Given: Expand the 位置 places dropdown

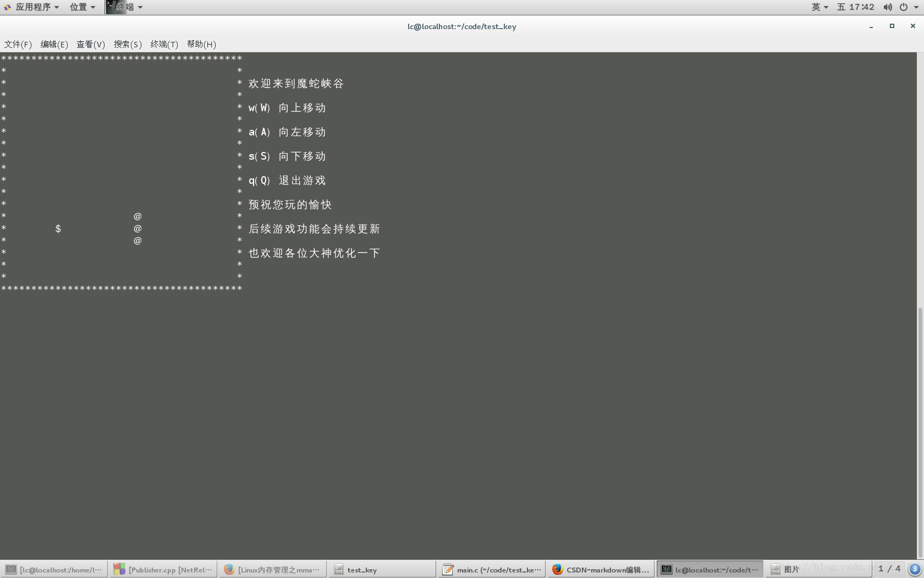Looking at the screenshot, I should (82, 7).
